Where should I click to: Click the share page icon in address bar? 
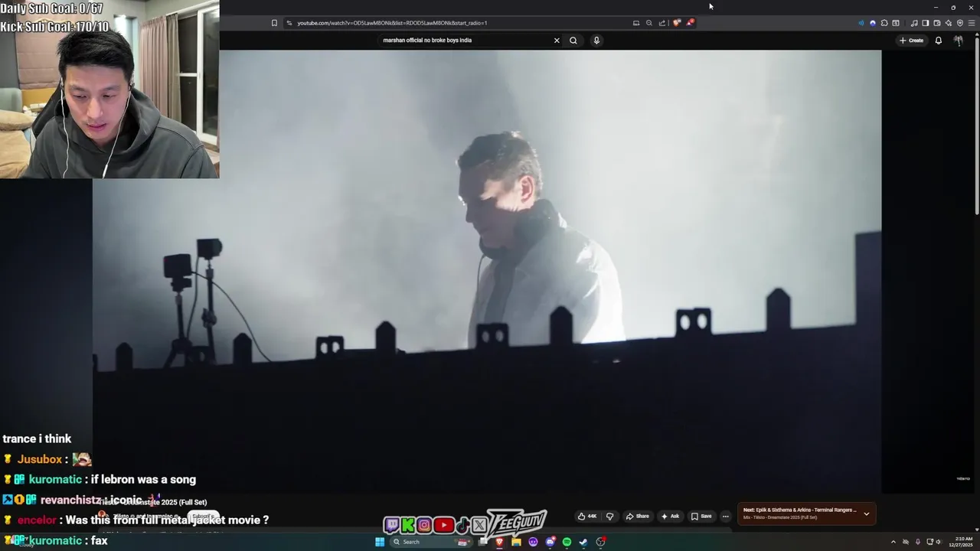point(662,23)
